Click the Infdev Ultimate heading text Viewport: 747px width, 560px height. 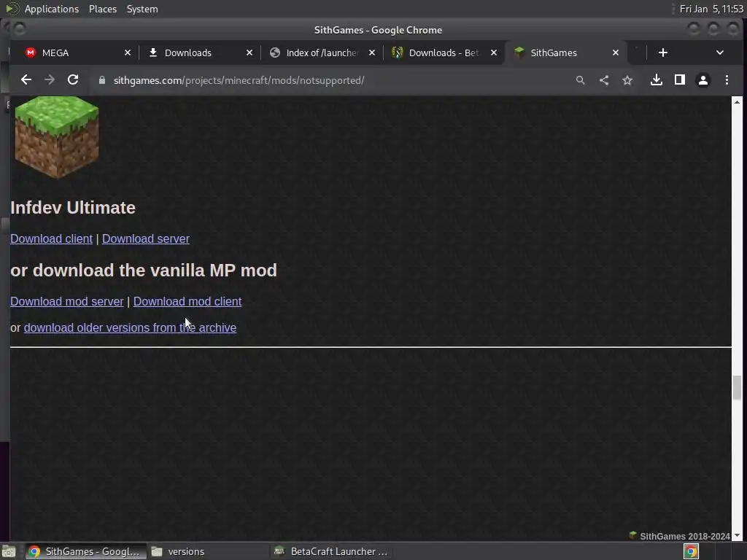[x=73, y=208]
